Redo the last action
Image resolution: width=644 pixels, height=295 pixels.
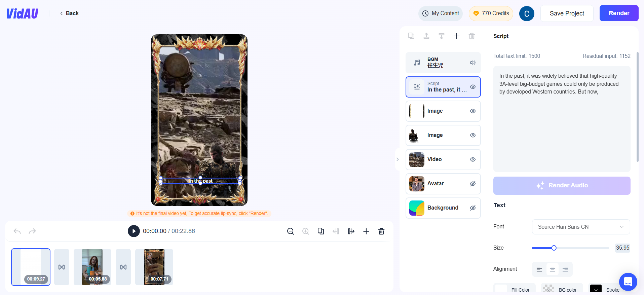[x=32, y=231]
